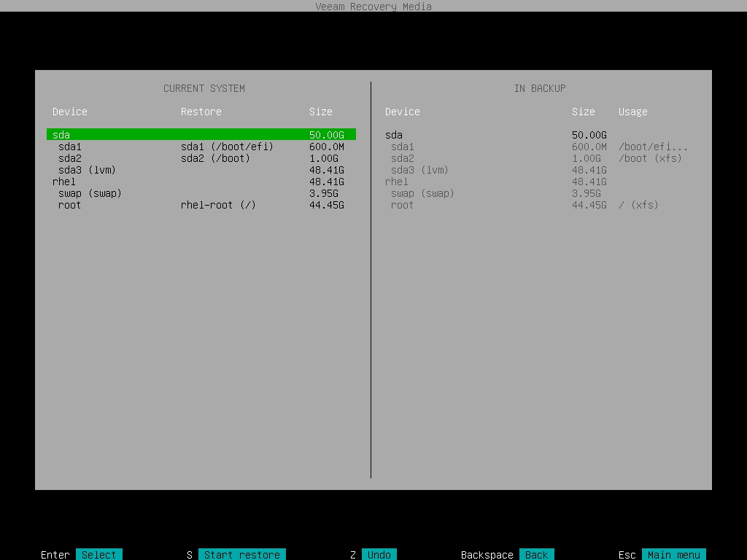Screen dimensions: 747x560
Task: Click sda2 (/boot) restore mapping
Action: pyautogui.click(x=215, y=158)
